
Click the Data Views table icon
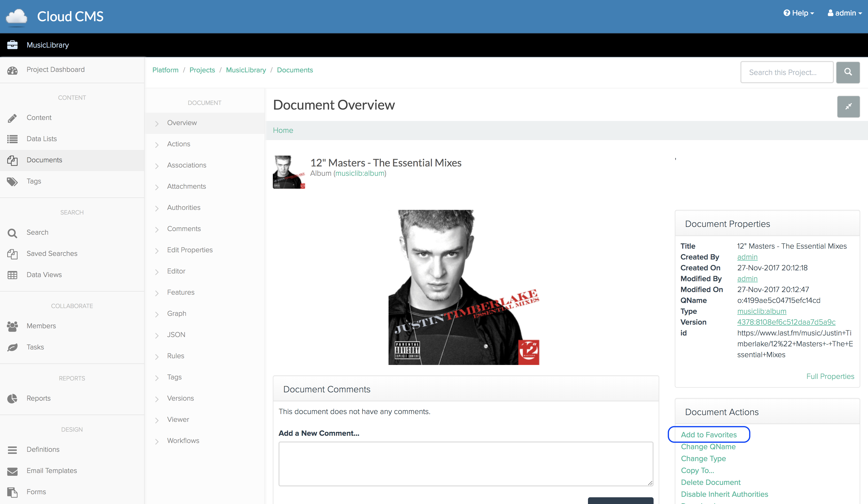click(x=12, y=275)
